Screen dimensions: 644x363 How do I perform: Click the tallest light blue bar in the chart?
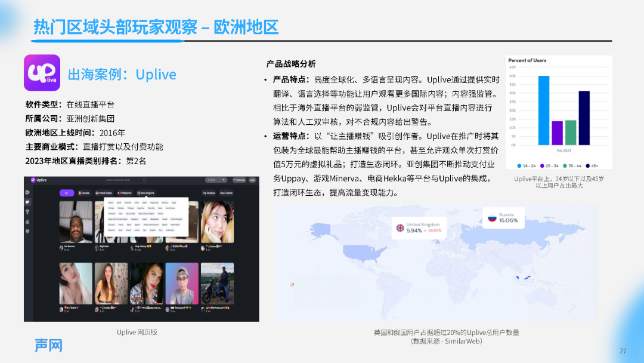point(544,110)
